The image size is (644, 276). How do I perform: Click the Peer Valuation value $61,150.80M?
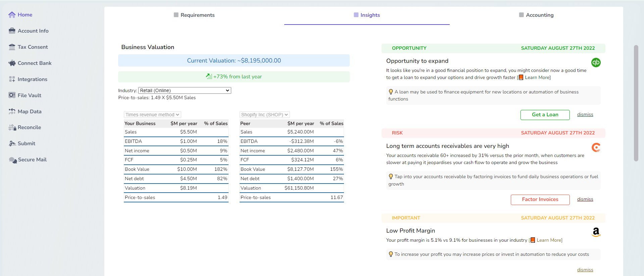299,188
